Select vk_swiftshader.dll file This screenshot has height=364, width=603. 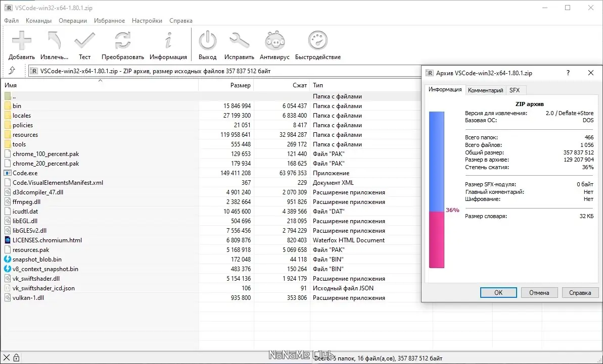tap(36, 279)
